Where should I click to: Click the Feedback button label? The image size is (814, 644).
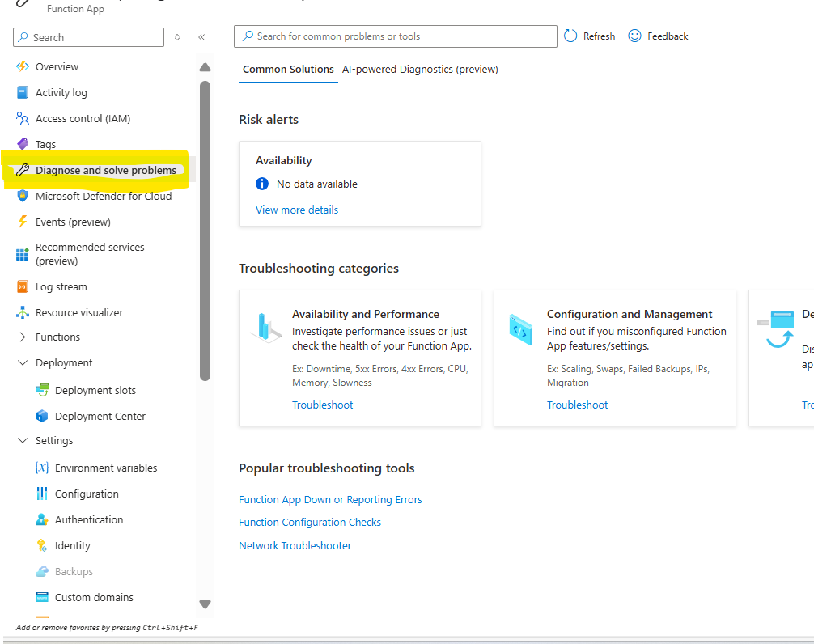click(668, 36)
